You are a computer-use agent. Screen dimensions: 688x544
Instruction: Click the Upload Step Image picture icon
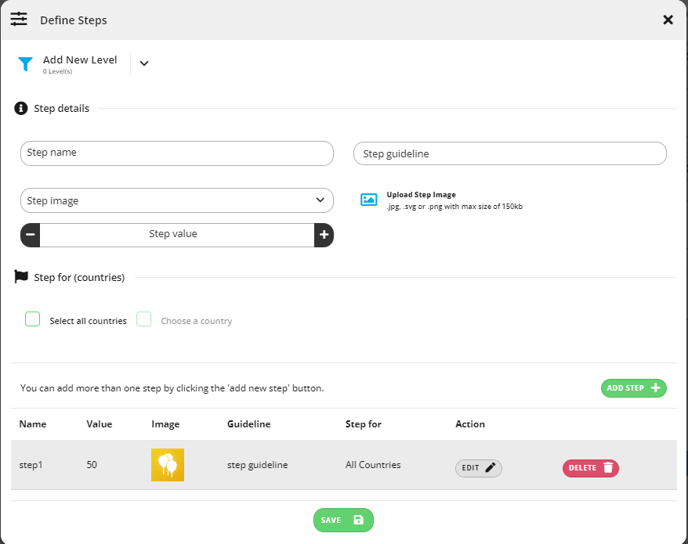369,200
